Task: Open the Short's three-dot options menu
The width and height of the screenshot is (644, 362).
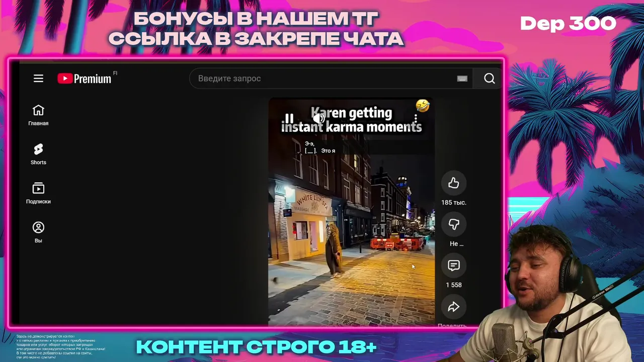Action: pyautogui.click(x=416, y=119)
